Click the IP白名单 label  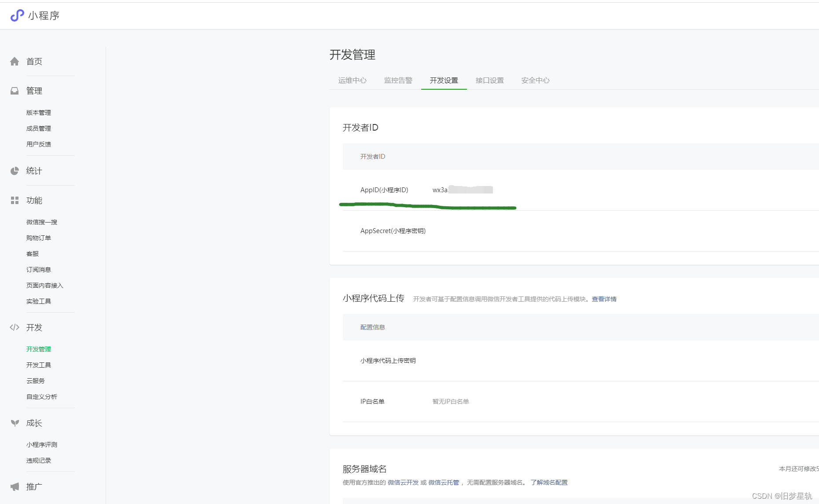pos(372,402)
